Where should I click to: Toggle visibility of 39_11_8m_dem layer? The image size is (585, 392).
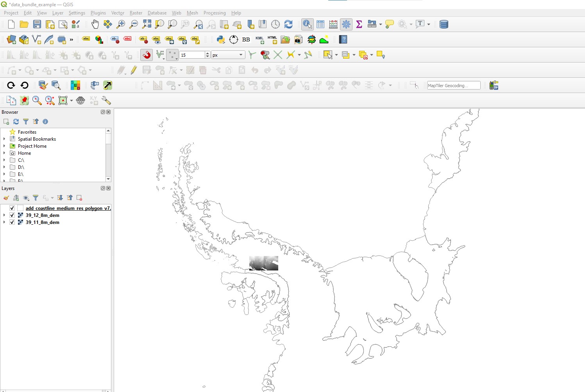coord(12,222)
